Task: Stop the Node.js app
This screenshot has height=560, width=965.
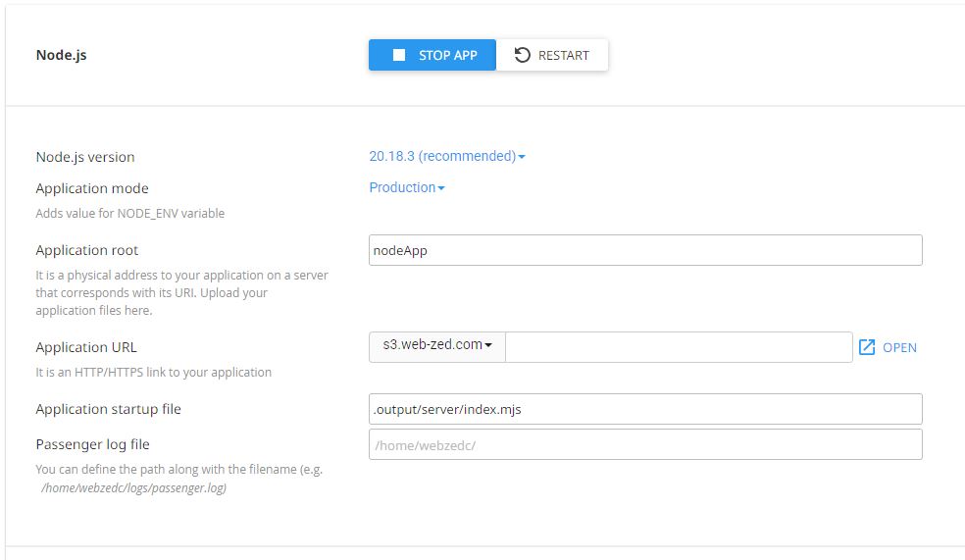Action: pyautogui.click(x=432, y=56)
